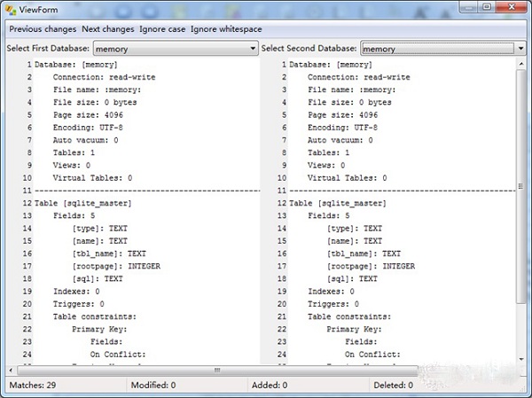Select the Table [sqlite_master] line in left pane
The image size is (532, 398).
[82, 203]
